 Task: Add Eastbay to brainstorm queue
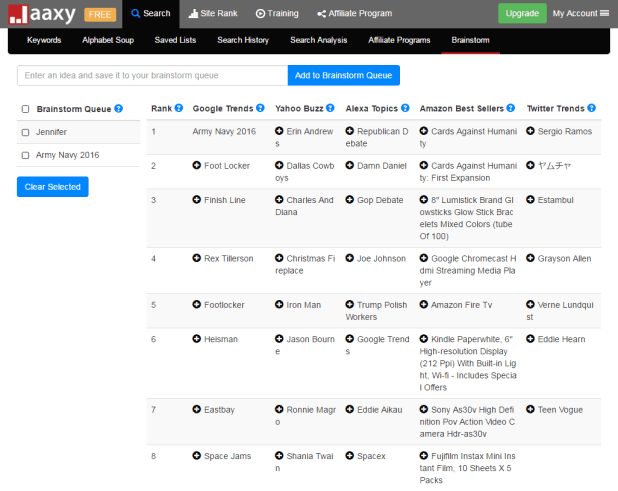(196, 409)
